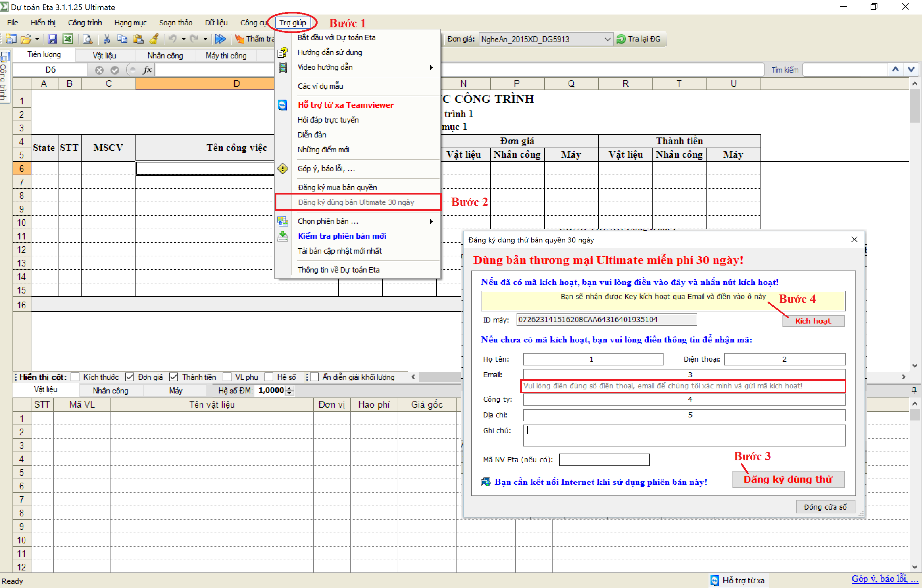Click the Save floppy disk icon

52,39
